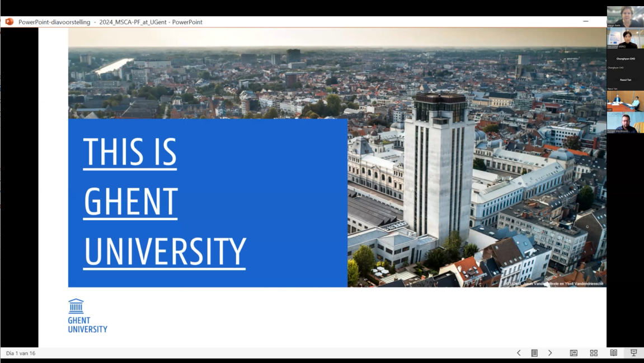Click the 'Dia 1 van 16' slide counter
The width and height of the screenshot is (644, 363).
(x=21, y=353)
